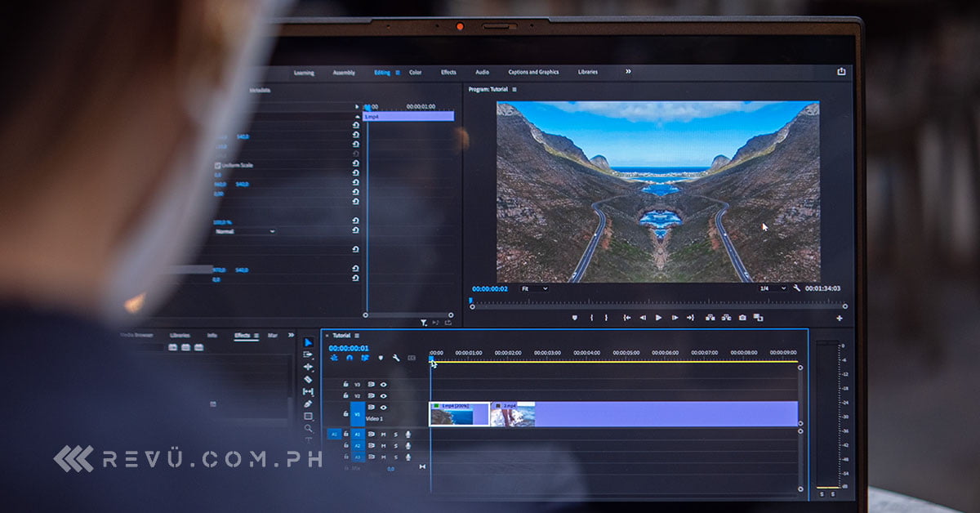Hide the V2 track with eye
Viewport: 980px width, 513px height.
[383, 395]
